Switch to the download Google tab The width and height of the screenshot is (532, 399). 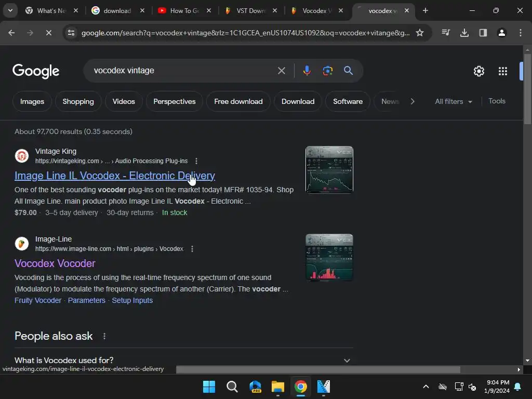117,11
